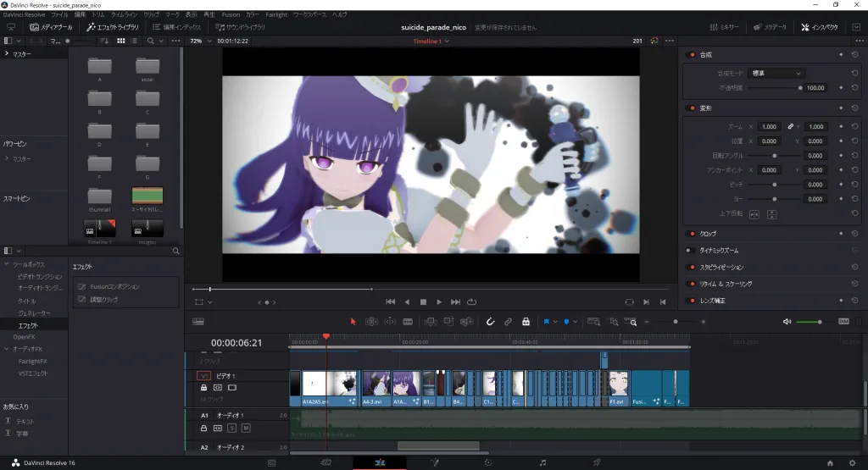Toggle timeline snapping magnet icon
The image size is (868, 470).
pos(490,322)
